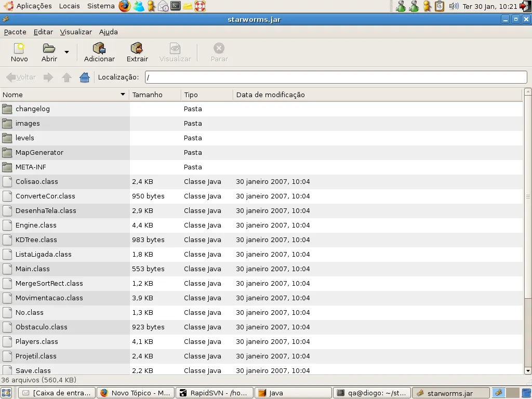Go to the home location icon
The width and height of the screenshot is (532, 399).
click(85, 77)
